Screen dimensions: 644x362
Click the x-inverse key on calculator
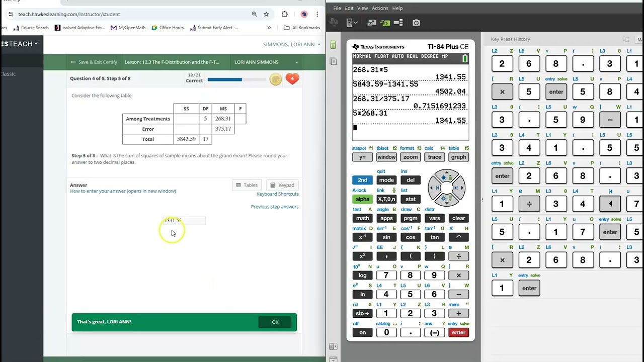click(x=362, y=237)
